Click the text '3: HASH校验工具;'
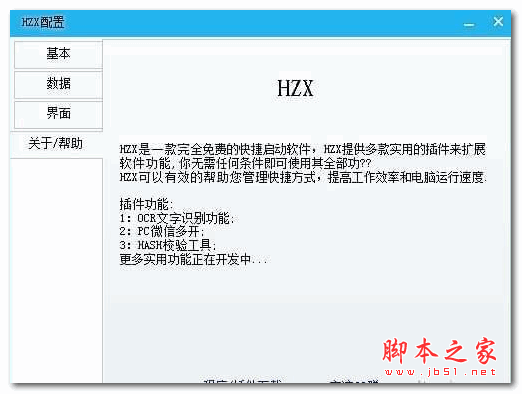Screen dimensions: 522x394 click(x=168, y=245)
